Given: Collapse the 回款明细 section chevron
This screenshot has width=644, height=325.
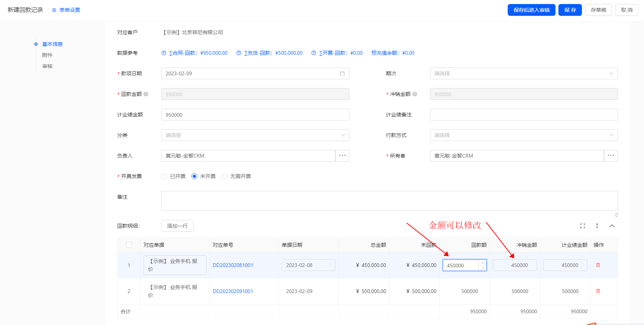Looking at the screenshot, I should coord(612,226).
